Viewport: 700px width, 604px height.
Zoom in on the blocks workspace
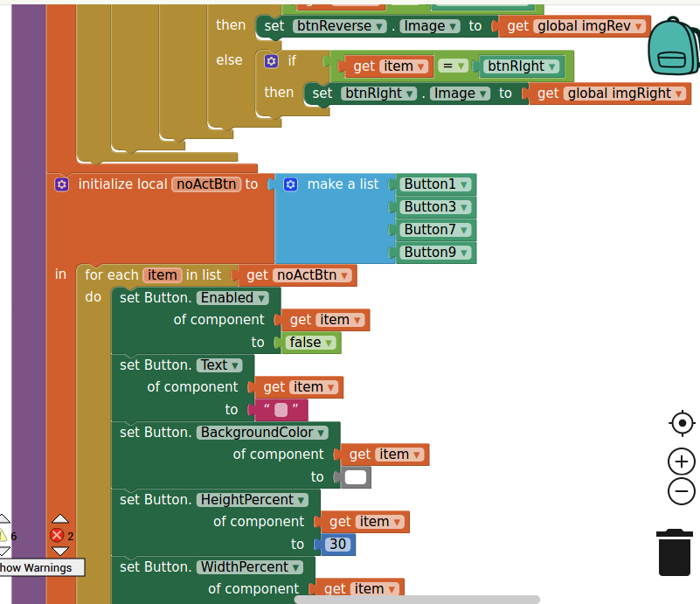pos(682,462)
